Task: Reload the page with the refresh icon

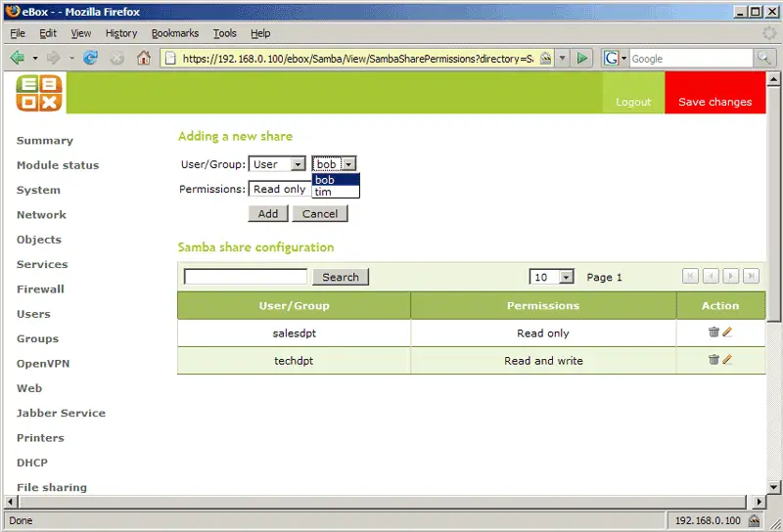Action: click(90, 58)
